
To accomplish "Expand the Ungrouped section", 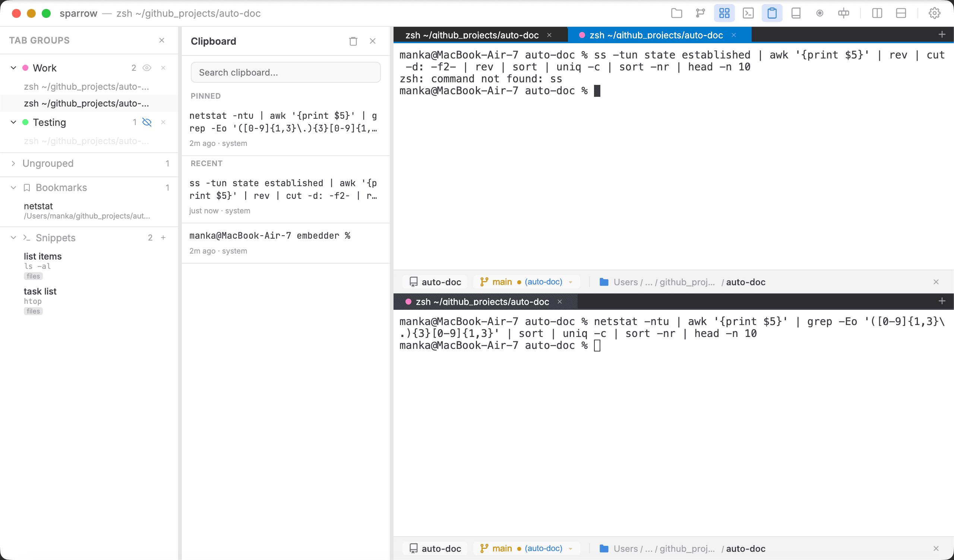I will (x=13, y=163).
